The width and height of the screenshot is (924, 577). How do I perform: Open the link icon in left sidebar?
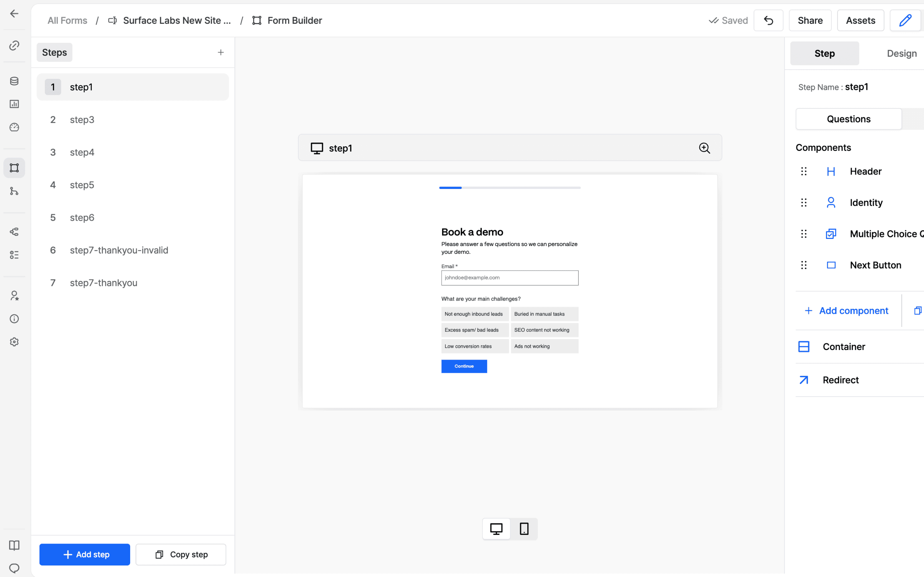coord(14,45)
